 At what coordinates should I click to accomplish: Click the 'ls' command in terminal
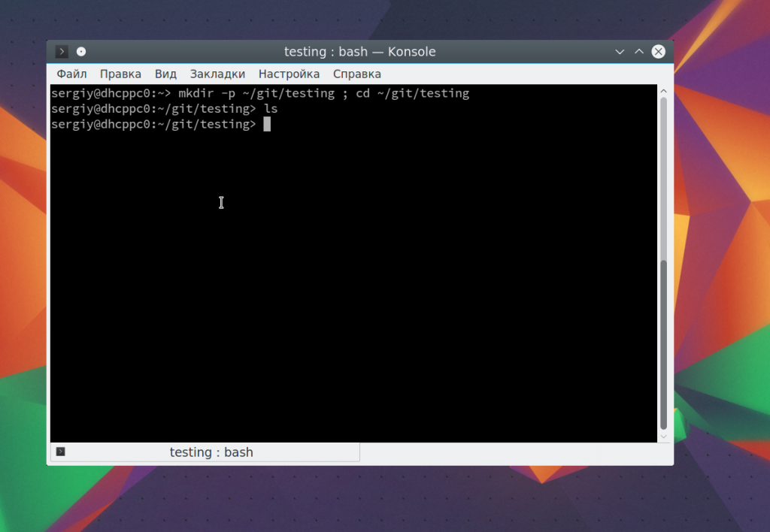pos(271,109)
